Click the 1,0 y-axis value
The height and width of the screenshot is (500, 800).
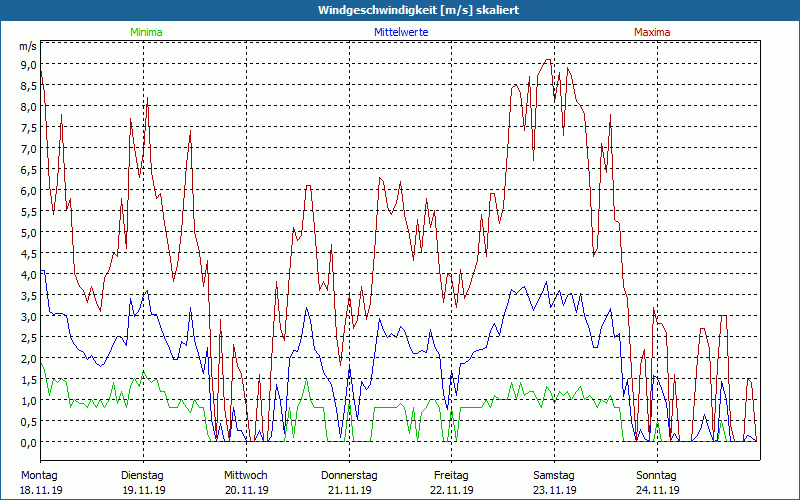29,401
